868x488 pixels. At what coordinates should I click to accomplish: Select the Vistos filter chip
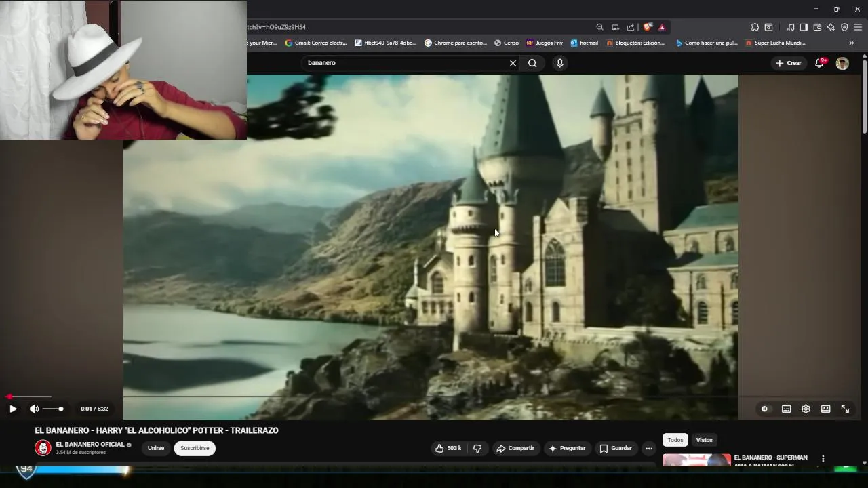point(705,440)
